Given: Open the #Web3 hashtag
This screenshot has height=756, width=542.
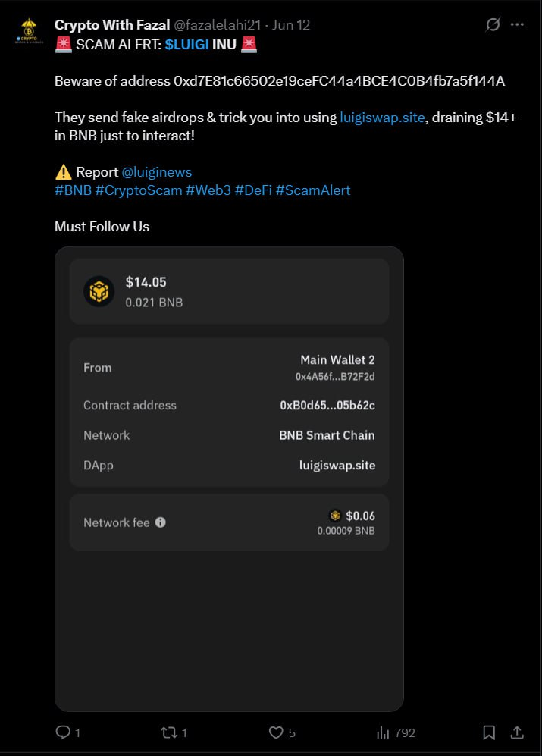Looking at the screenshot, I should coord(208,190).
